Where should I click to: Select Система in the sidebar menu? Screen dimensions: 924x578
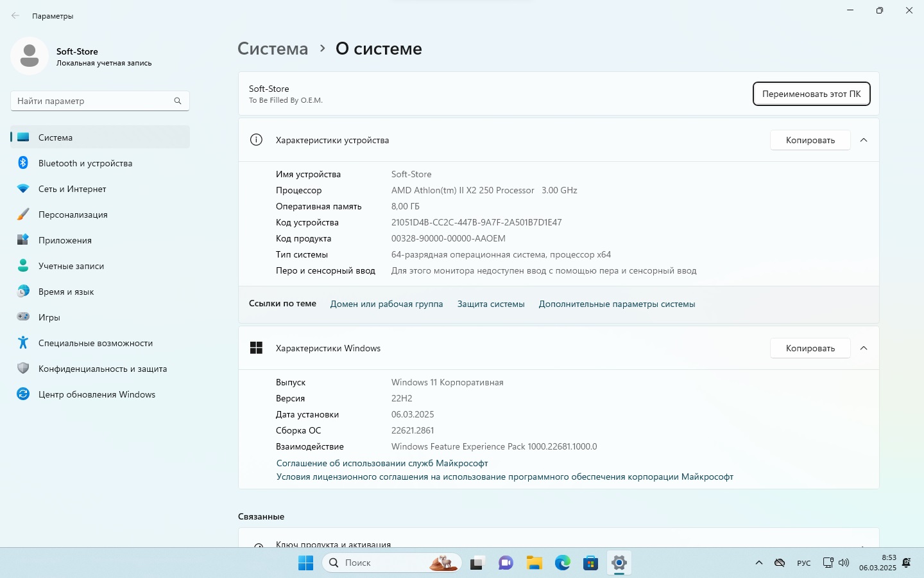(100, 137)
